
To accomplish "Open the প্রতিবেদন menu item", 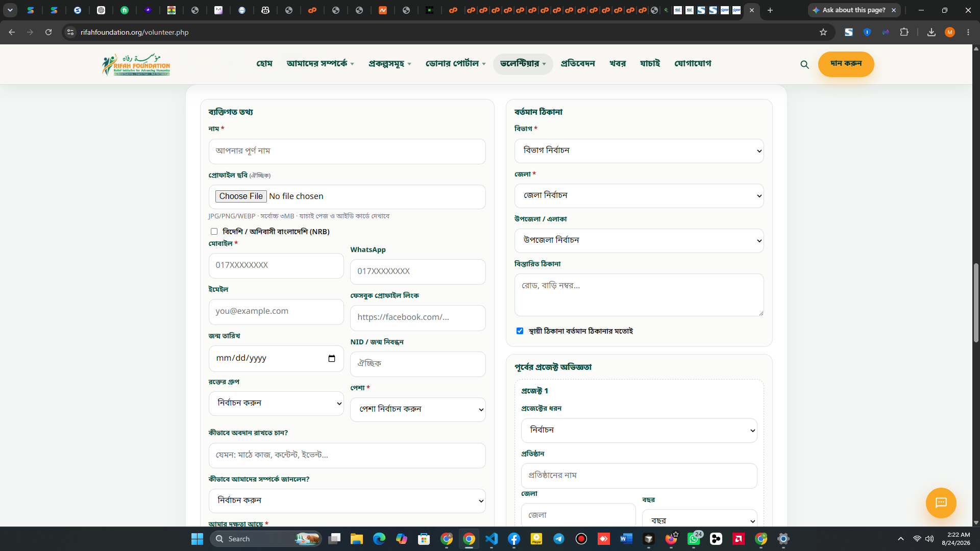I will [x=578, y=64].
